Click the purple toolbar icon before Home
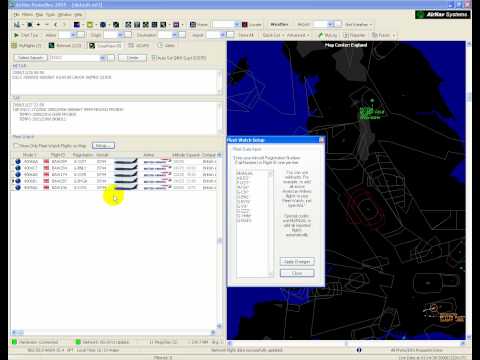The image size is (480, 360). 176,25
